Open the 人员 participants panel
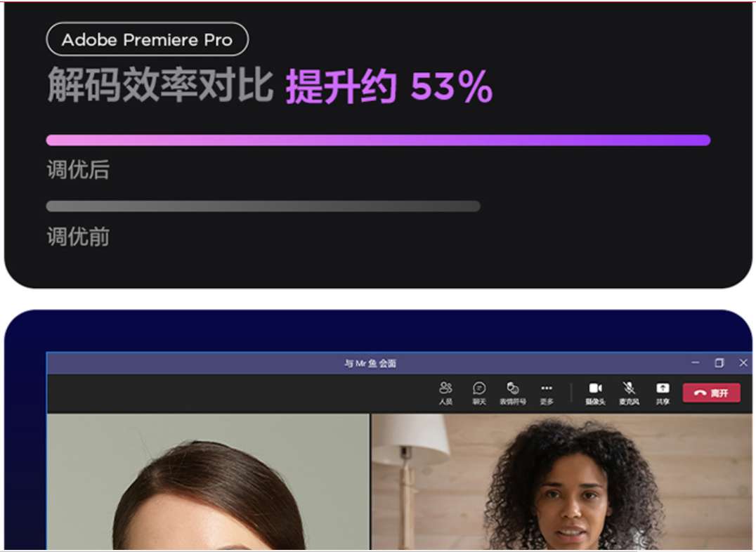This screenshot has width=756, height=552. (445, 393)
